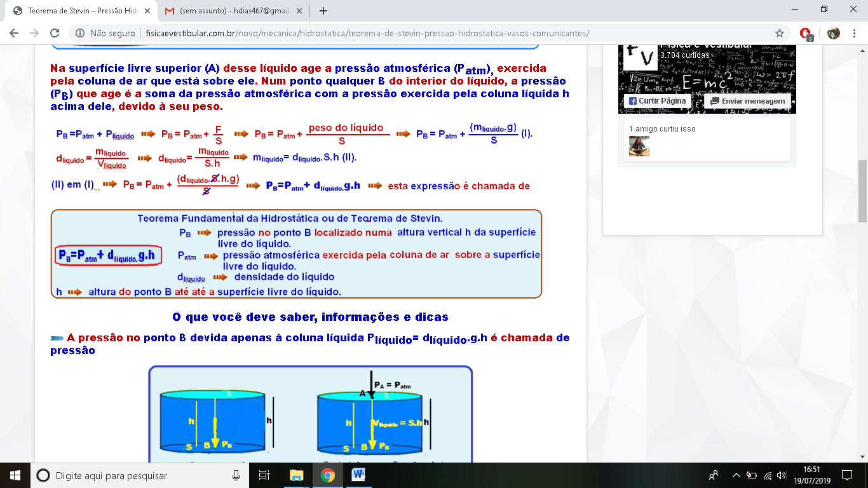Viewport: 868px width, 488px height.
Task: Click 'Digite aqui para pesquisar' search box
Action: coord(140,475)
